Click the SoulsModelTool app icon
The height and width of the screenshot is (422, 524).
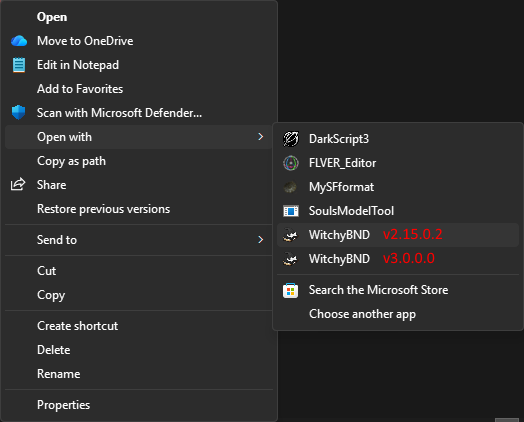click(x=291, y=211)
